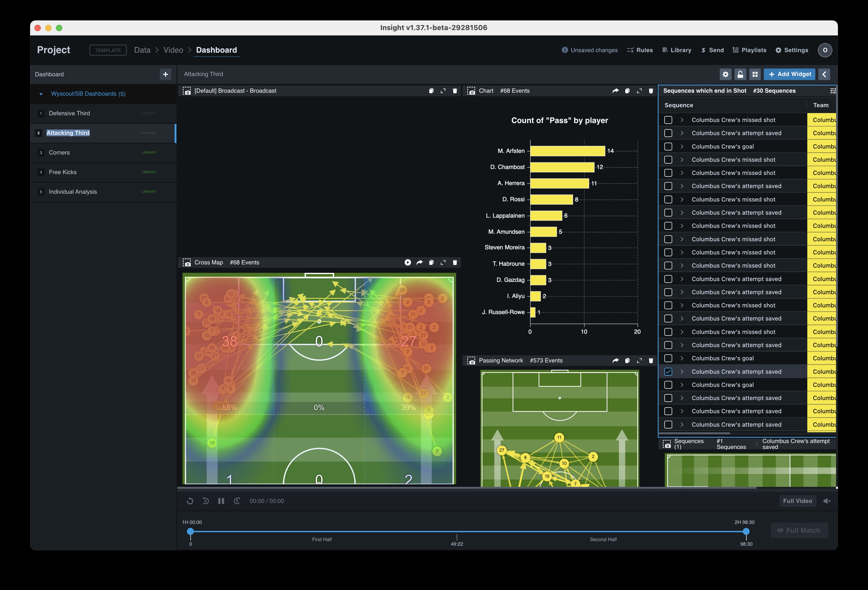This screenshot has height=590, width=868.
Task: Expand the checked Columbus Crew's attempt saved row
Action: 682,371
